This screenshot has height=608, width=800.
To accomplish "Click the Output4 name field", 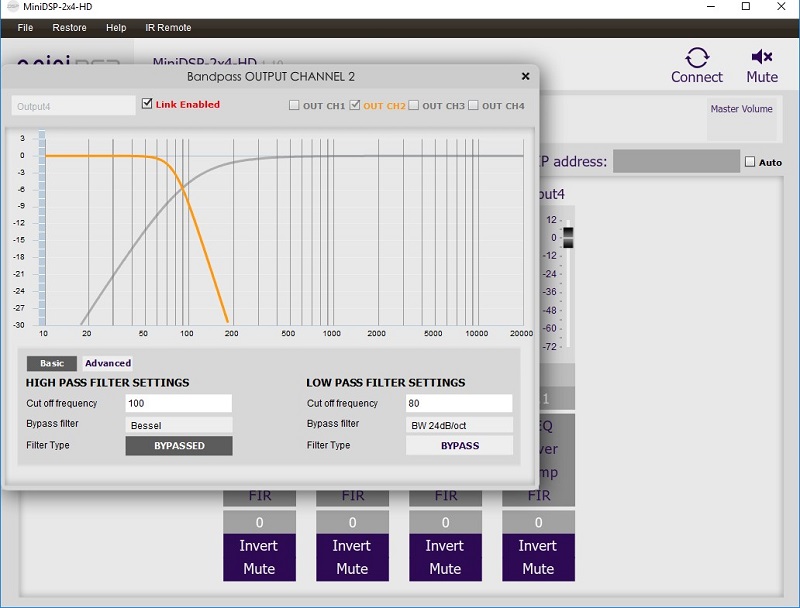I will click(x=73, y=106).
